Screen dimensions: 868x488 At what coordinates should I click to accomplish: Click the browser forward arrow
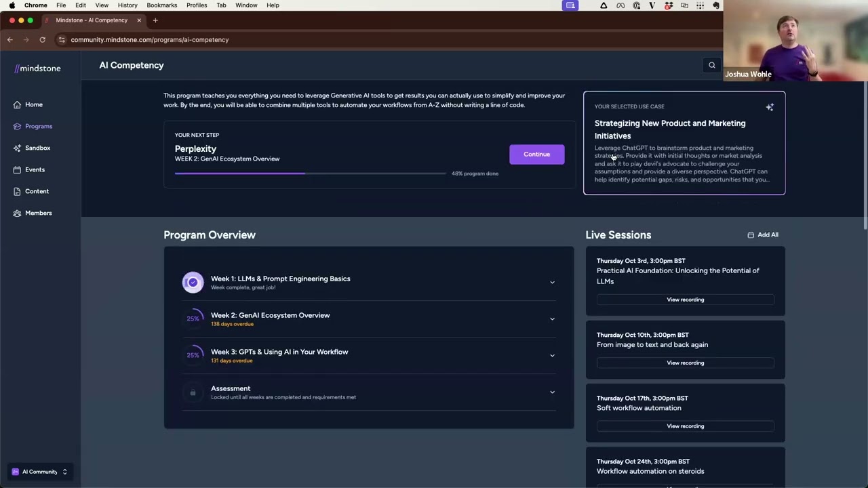click(26, 39)
